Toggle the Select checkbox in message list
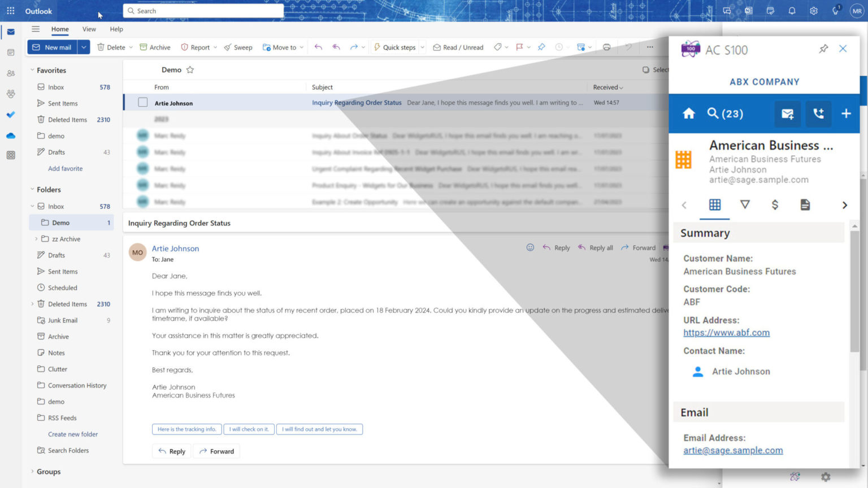868x488 pixels. click(645, 70)
